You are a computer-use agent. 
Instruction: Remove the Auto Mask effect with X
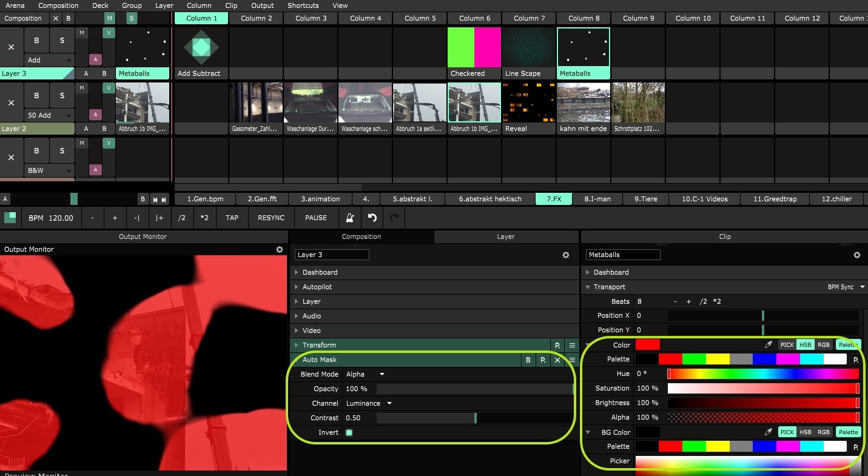[x=557, y=360]
